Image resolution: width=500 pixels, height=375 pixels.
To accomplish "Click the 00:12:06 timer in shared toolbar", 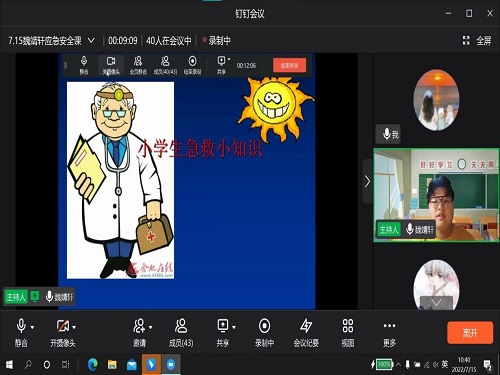I will coord(246,65).
